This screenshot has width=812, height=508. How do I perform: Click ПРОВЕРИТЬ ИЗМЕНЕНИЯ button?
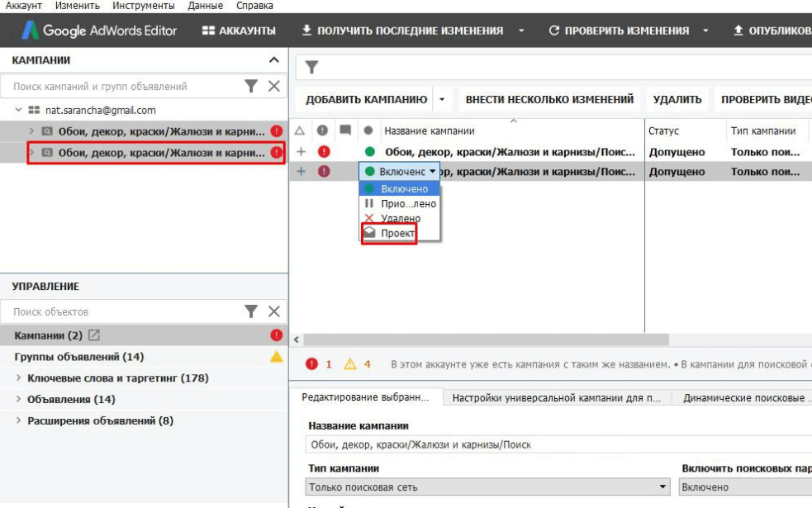tap(619, 31)
